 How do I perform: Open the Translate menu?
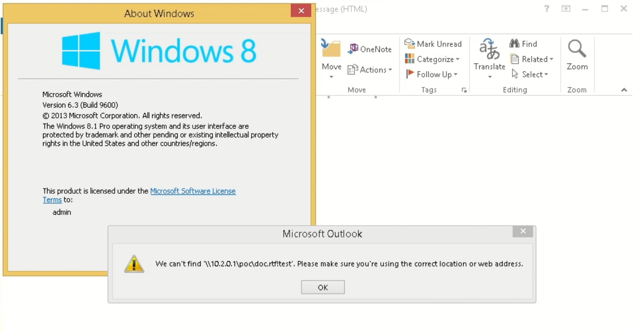(489, 59)
